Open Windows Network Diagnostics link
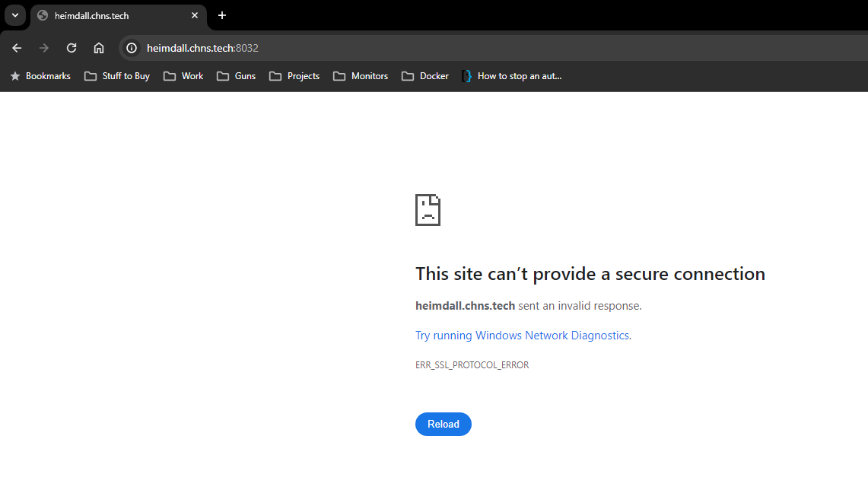Screen dimensions: 868x490 click(523, 335)
